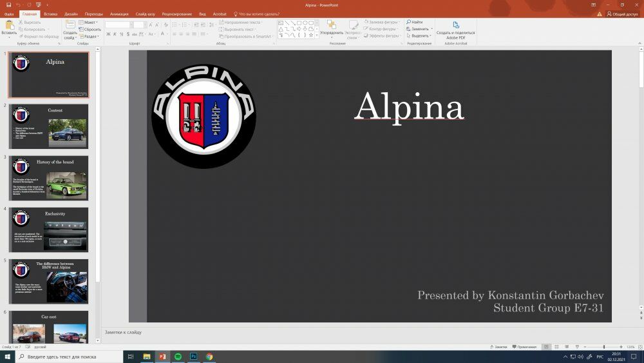Click the Save icon in quick access toolbar
Viewport: 644px width, 363px height.
[8, 5]
